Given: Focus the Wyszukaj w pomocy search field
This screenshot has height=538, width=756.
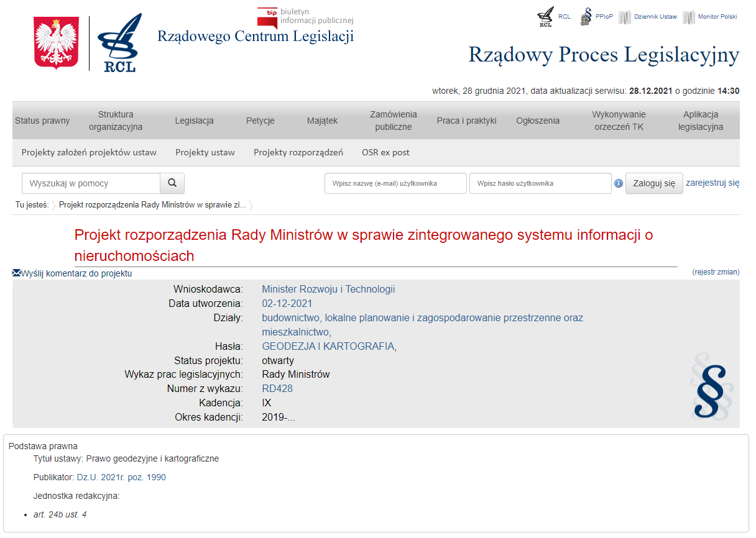Looking at the screenshot, I should (x=91, y=183).
